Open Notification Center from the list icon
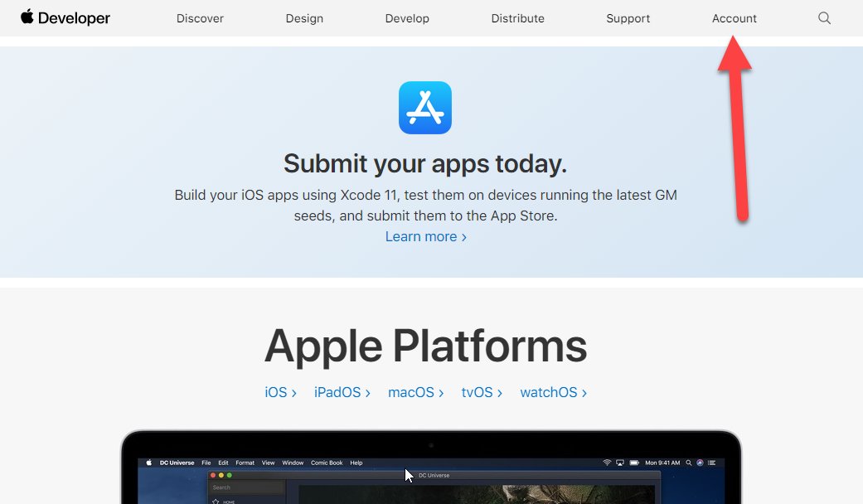This screenshot has height=504, width=863. (712, 463)
